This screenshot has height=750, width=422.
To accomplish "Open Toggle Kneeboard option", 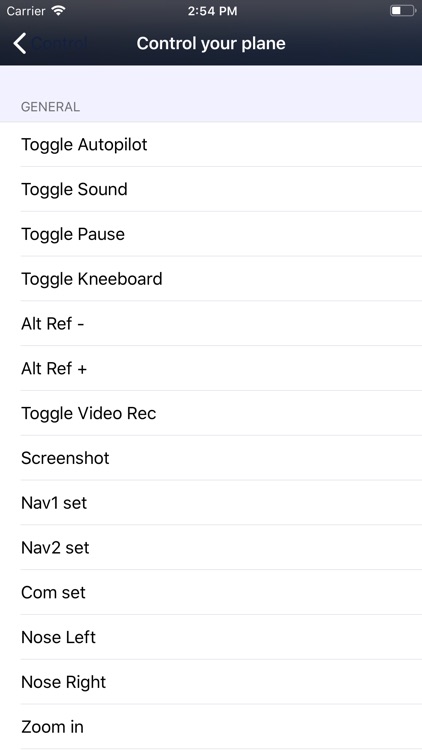I will pos(211,279).
